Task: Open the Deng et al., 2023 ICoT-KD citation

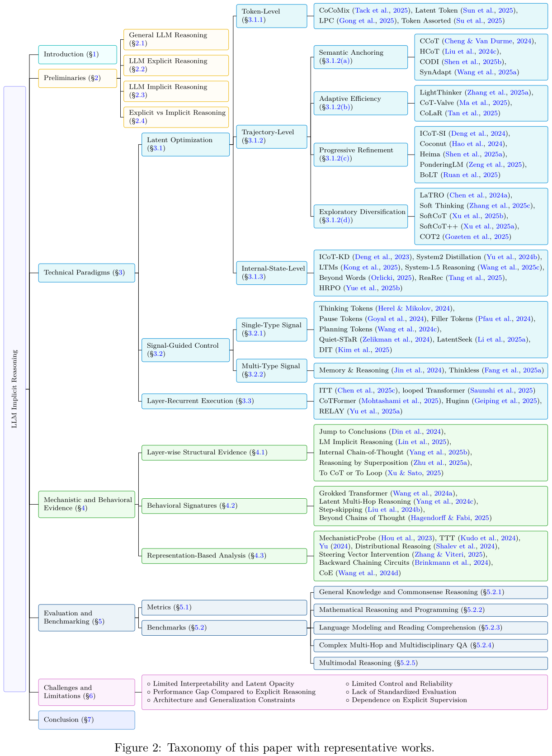Action: 381,257
